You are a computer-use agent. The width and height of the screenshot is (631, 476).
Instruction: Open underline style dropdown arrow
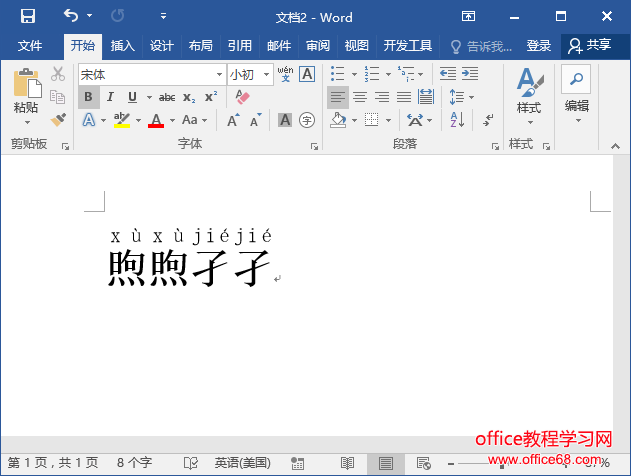pos(149,97)
